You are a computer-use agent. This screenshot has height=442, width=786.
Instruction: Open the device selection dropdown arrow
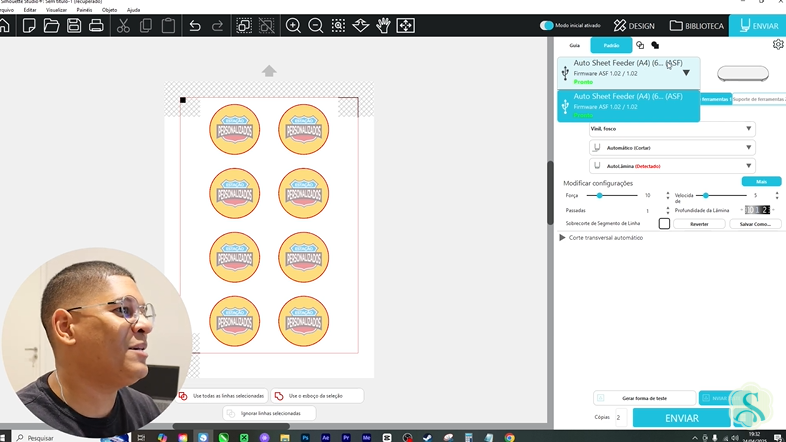[x=686, y=73]
